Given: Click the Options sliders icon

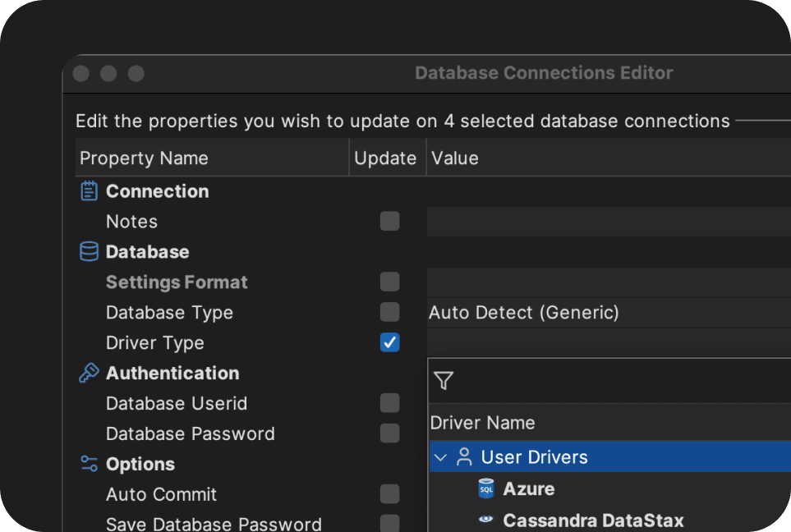Looking at the screenshot, I should [x=88, y=464].
